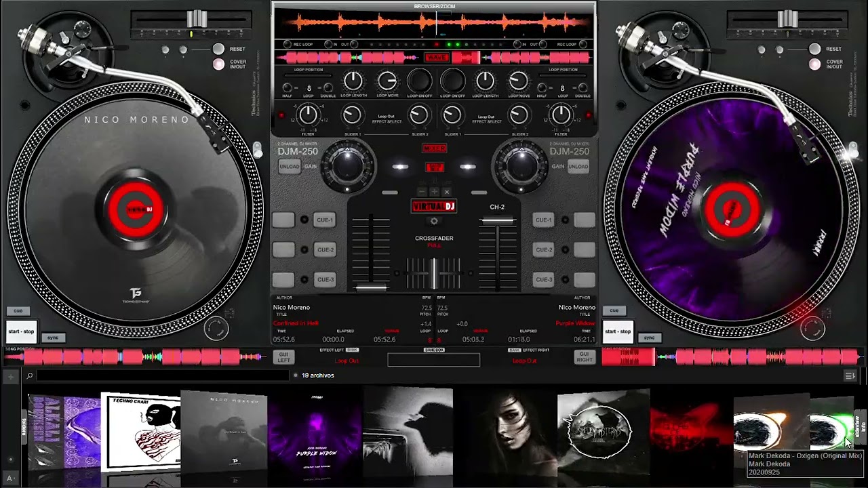Screen dimensions: 868x488
Task: Trigger right deck CUE-3
Action: [x=544, y=279]
